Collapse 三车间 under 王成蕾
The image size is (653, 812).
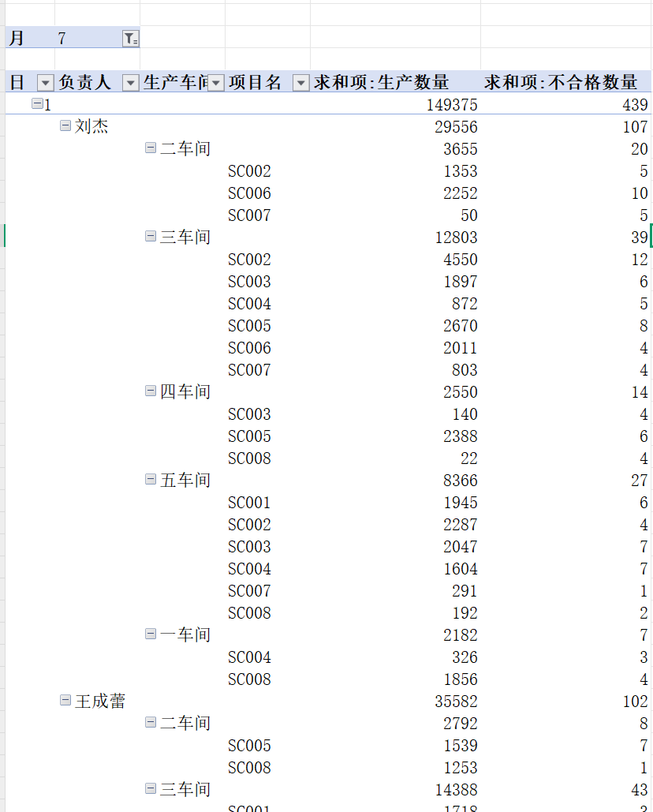tap(151, 789)
